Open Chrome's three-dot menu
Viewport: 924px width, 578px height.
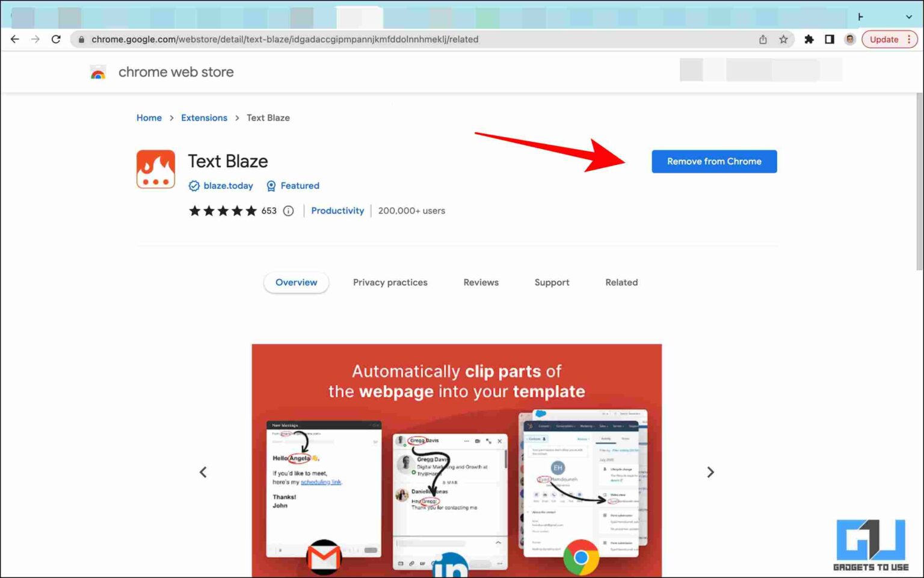point(908,39)
